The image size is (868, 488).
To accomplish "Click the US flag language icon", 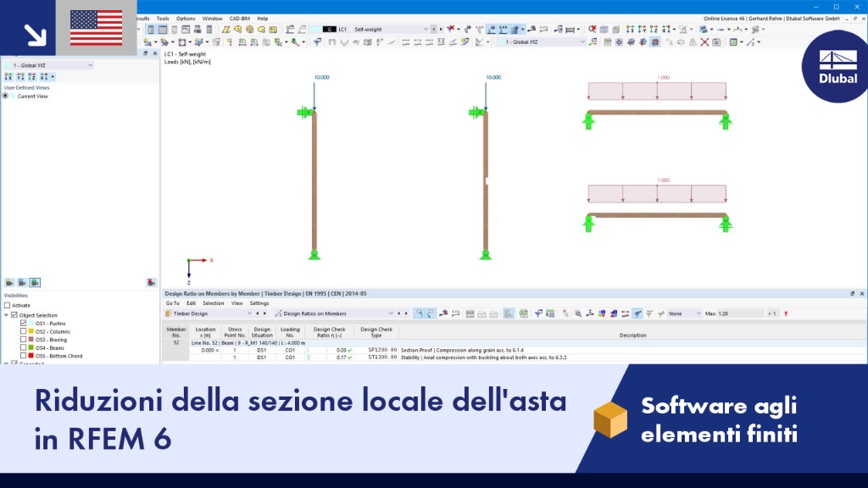I will point(97,28).
